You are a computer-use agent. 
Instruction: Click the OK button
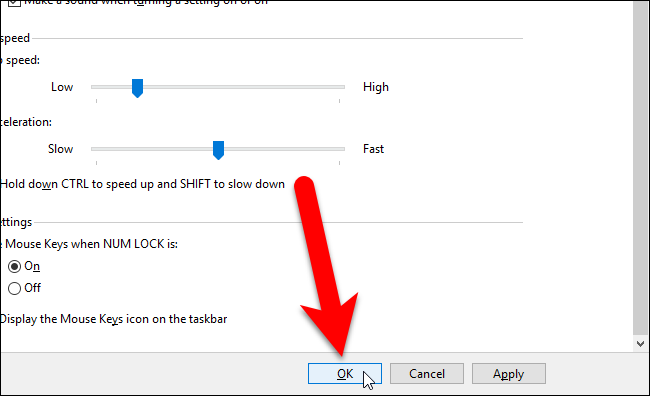click(344, 374)
